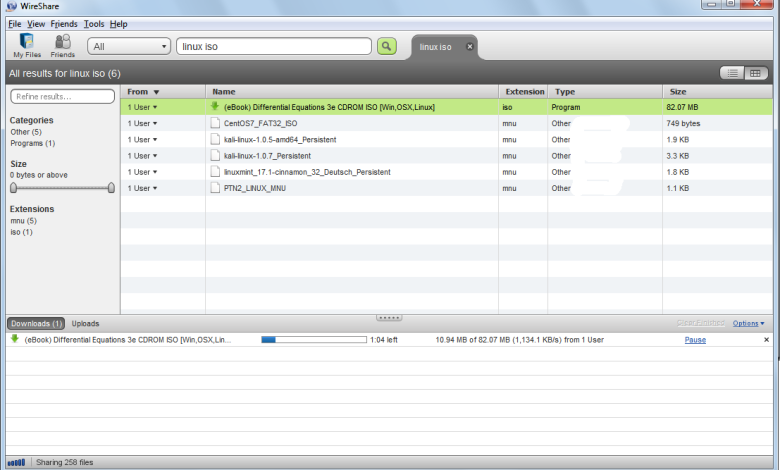780x470 pixels.
Task: Filter by category Programs (1)
Action: (x=33, y=143)
